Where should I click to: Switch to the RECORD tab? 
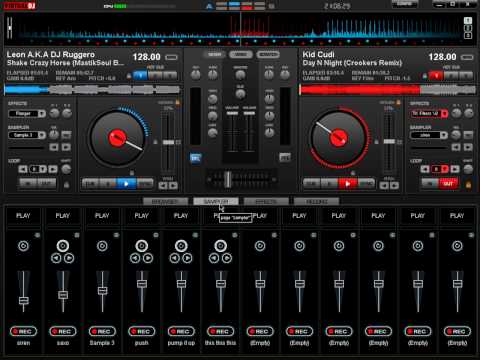pos(317,201)
